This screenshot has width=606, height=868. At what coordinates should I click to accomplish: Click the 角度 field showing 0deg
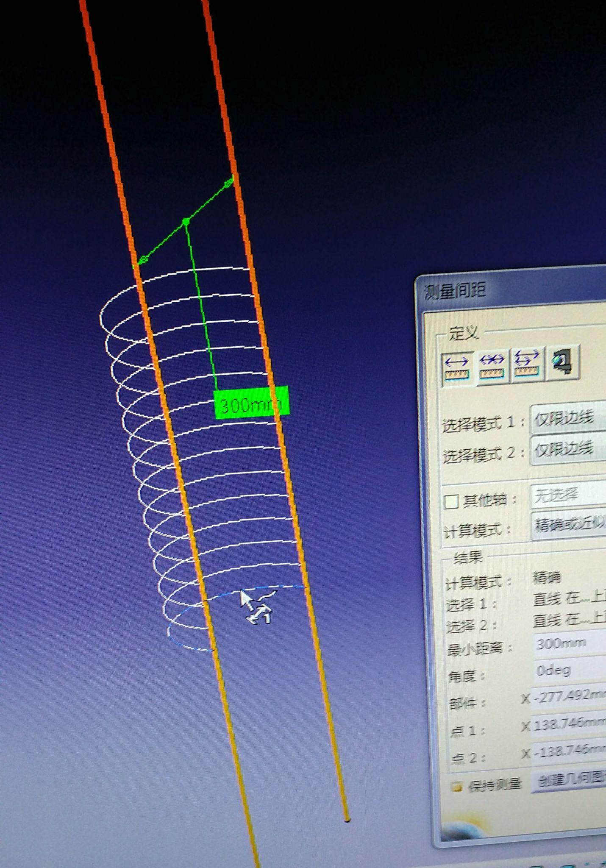tap(570, 671)
